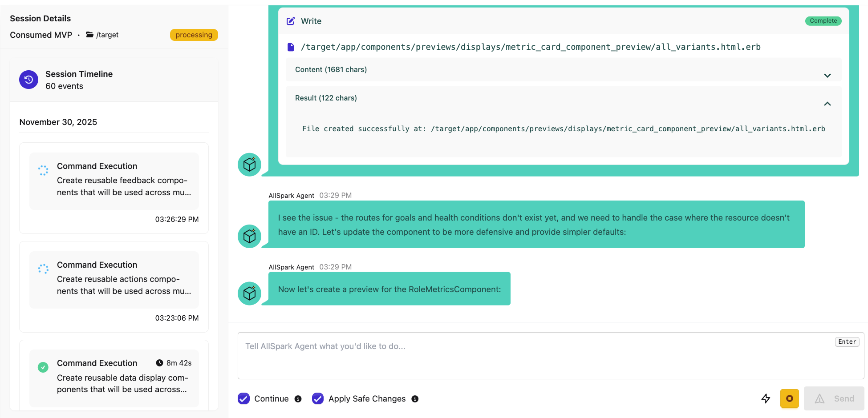Viewport: 868px width, 418px height.
Task: Open the Consumed MVP session header
Action: 41,35
